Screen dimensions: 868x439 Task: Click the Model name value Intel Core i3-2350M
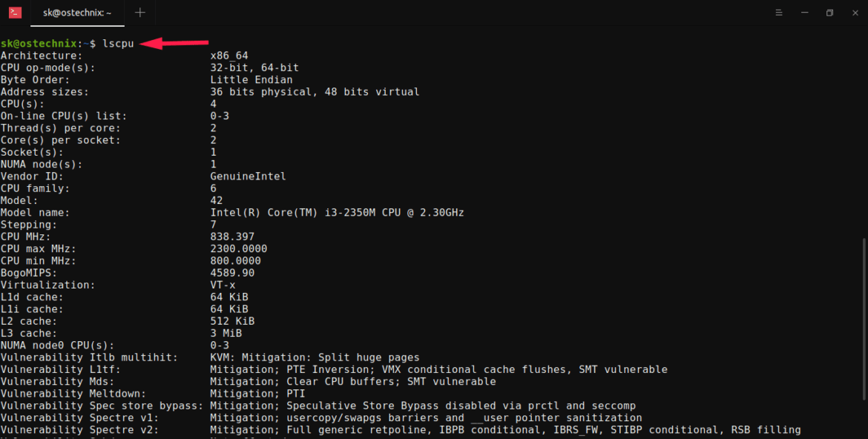tap(338, 212)
